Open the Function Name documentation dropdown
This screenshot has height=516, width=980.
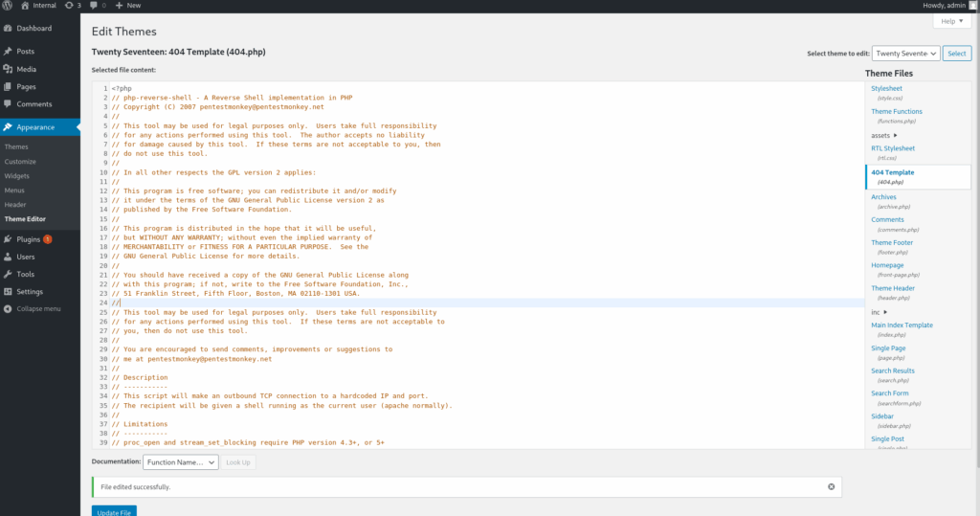coord(181,462)
